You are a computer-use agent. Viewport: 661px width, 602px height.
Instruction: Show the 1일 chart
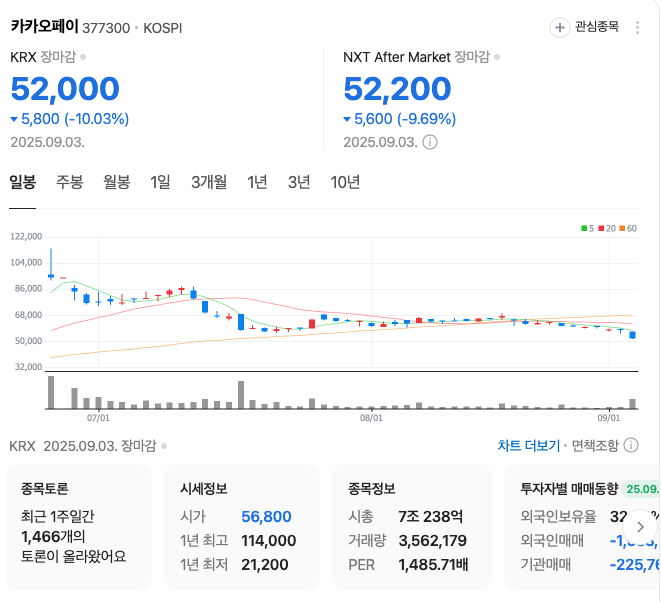click(160, 183)
